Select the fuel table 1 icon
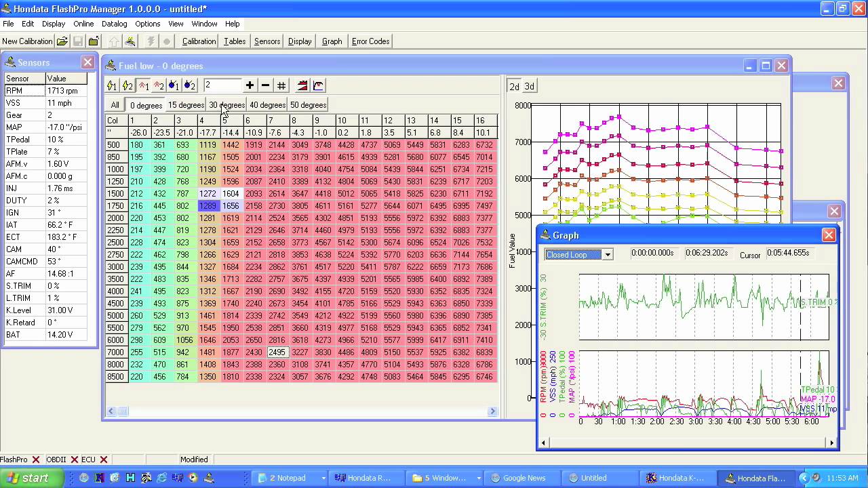Screen dimensions: 868x488 [x=144, y=85]
